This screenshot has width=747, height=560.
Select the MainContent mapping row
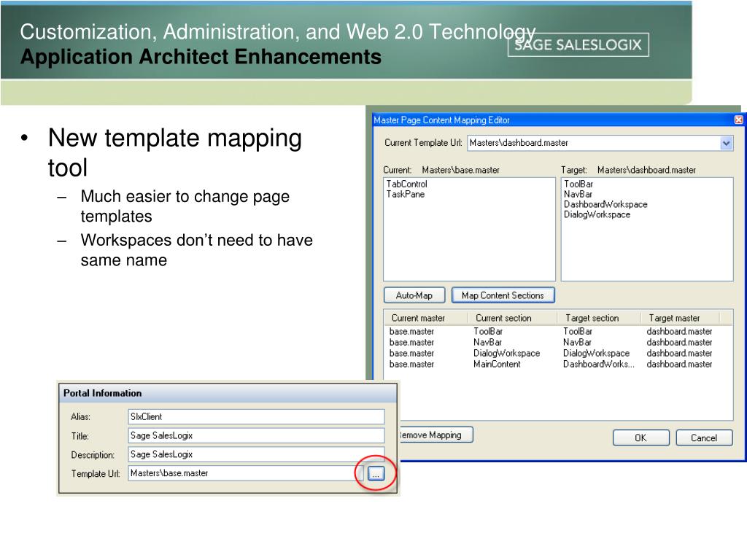pyautogui.click(x=551, y=365)
